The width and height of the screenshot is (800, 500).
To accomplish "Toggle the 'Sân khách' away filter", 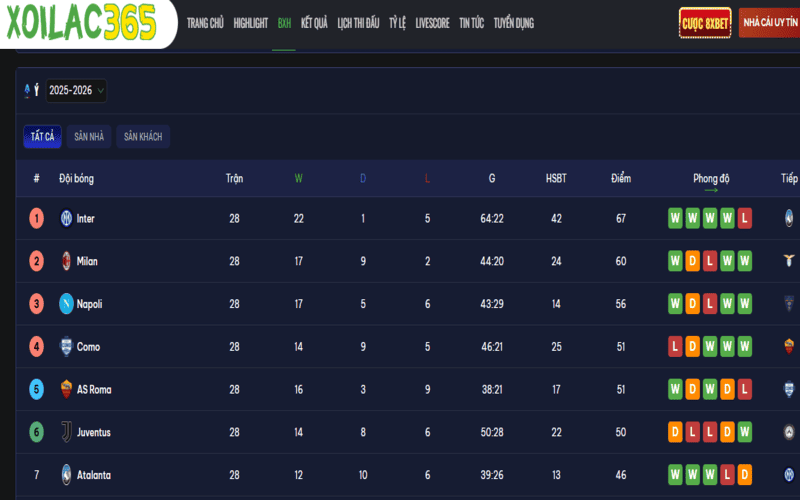I will [143, 137].
